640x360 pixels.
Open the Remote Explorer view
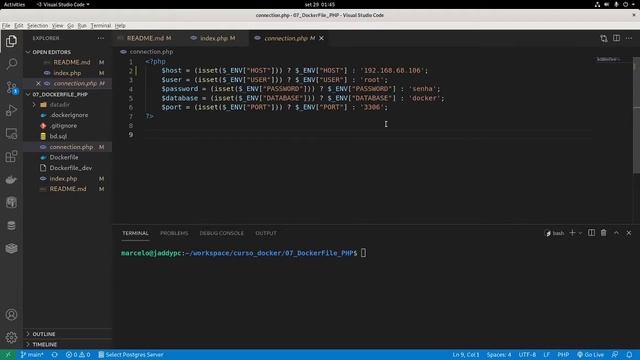(11, 133)
